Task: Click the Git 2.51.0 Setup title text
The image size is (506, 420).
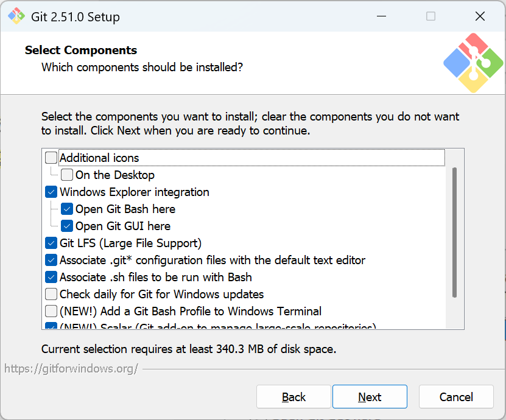Action: coord(75,17)
